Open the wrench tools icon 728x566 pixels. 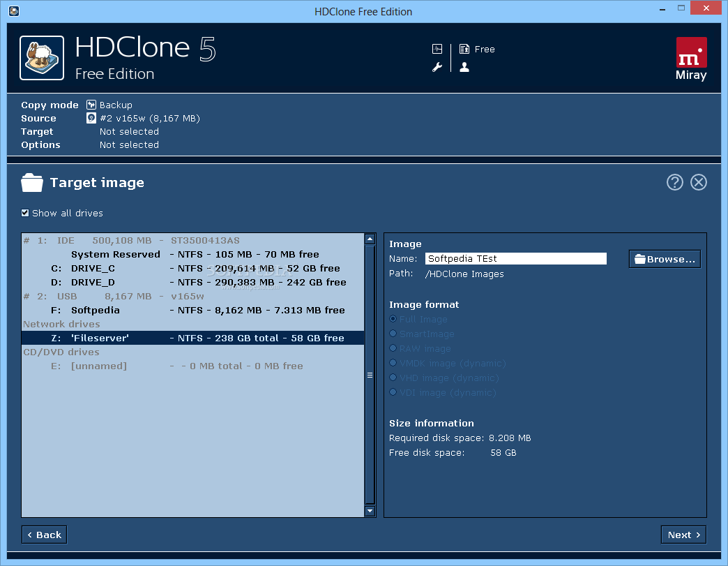point(437,68)
